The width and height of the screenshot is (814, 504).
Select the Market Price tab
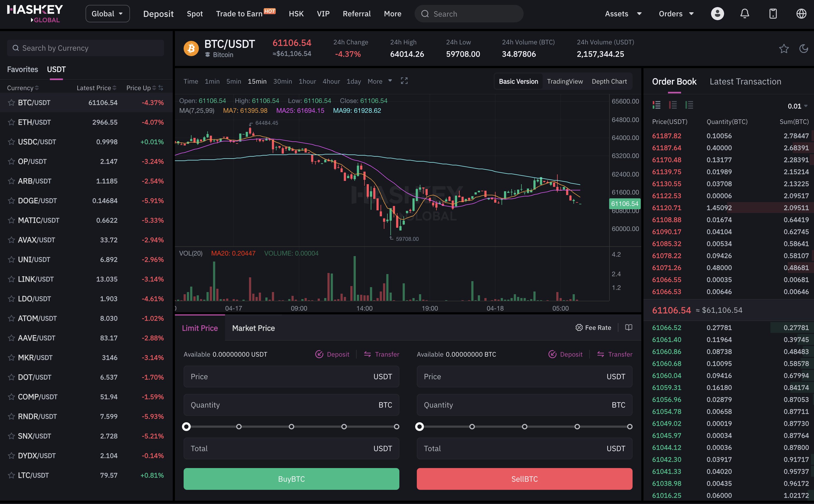click(x=253, y=328)
